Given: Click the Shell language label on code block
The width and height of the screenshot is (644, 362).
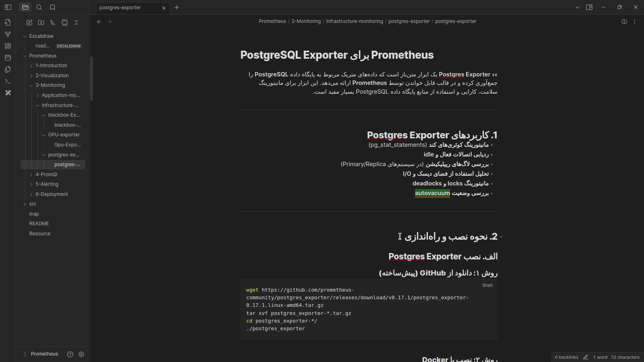Looking at the screenshot, I should (x=487, y=285).
